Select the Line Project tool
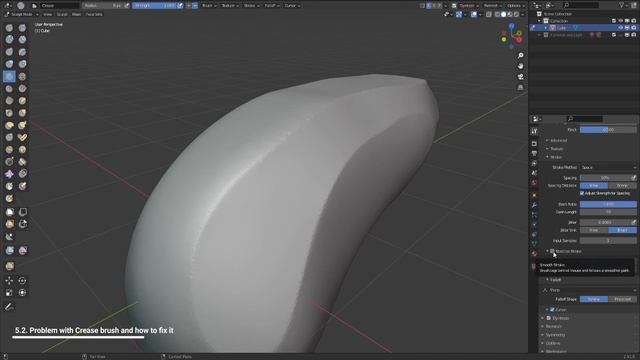This screenshot has height=360, width=640. pyautogui.click(x=9, y=237)
